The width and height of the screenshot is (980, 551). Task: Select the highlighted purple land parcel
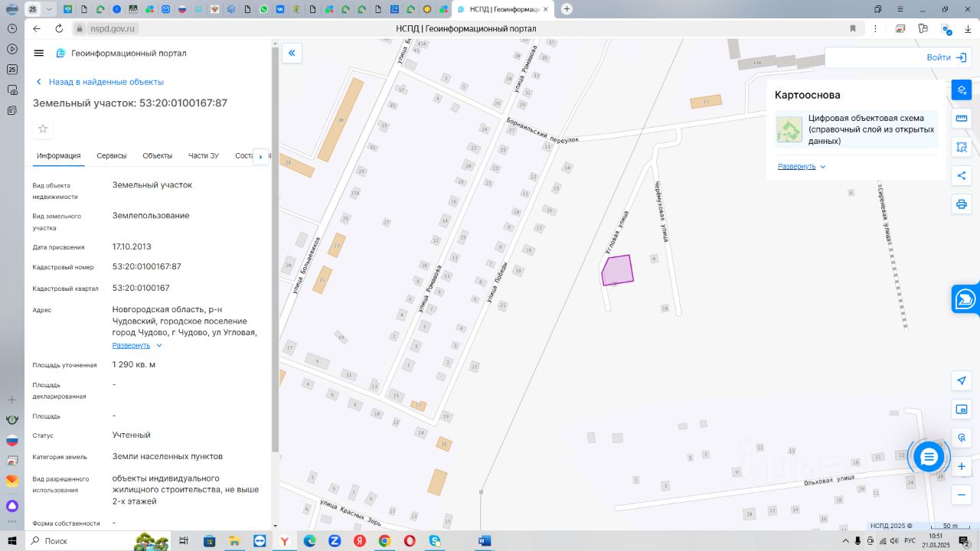[x=619, y=269]
